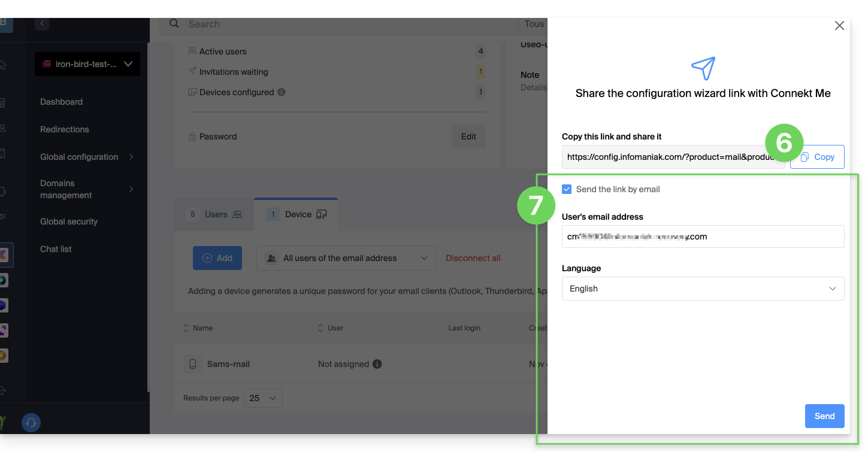
Task: Close the share configuration panel
Action: 839,26
